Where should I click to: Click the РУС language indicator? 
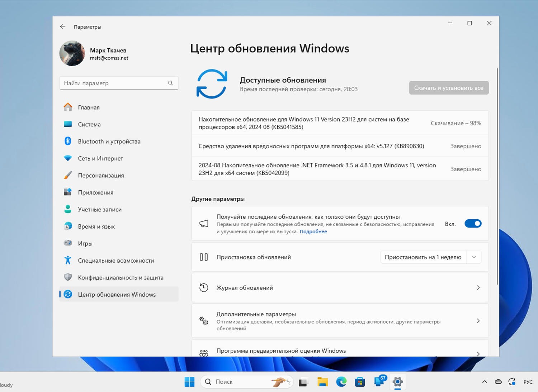(528, 382)
